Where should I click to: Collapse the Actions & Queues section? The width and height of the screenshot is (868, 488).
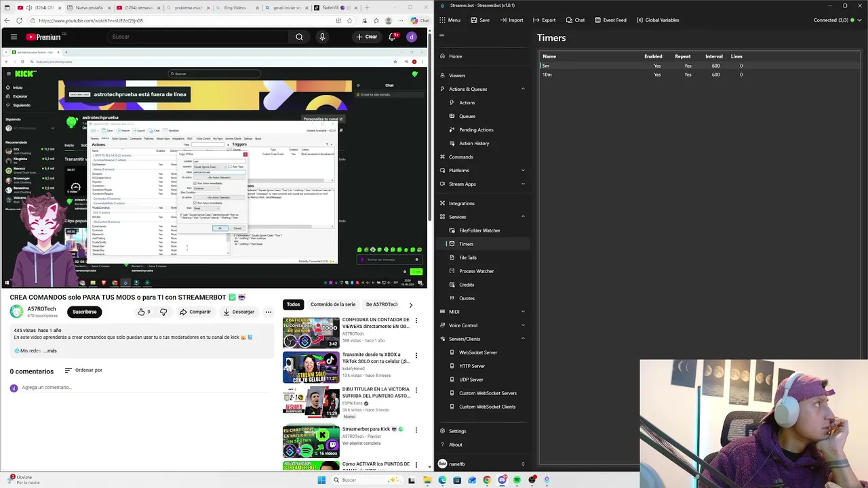pyautogui.click(x=523, y=89)
